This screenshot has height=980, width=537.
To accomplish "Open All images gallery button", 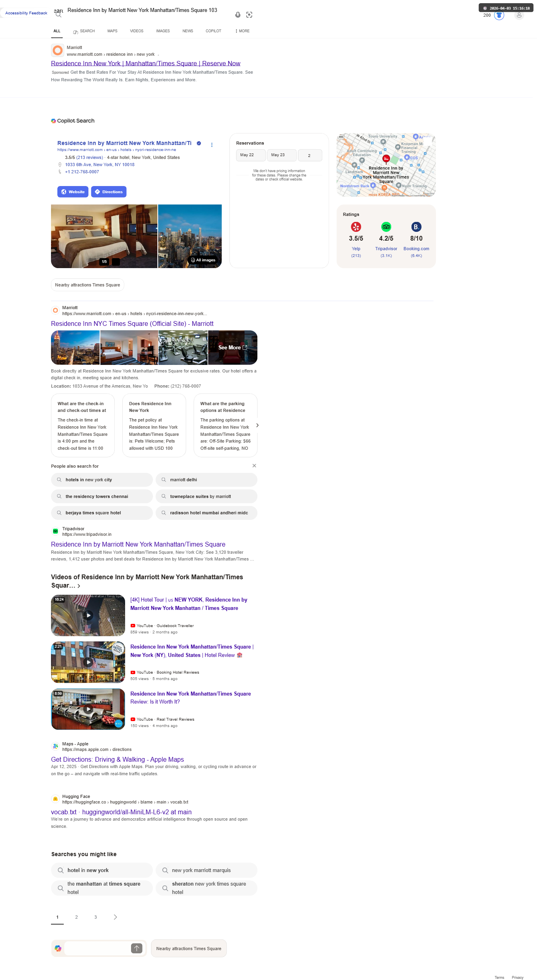I will tap(204, 260).
